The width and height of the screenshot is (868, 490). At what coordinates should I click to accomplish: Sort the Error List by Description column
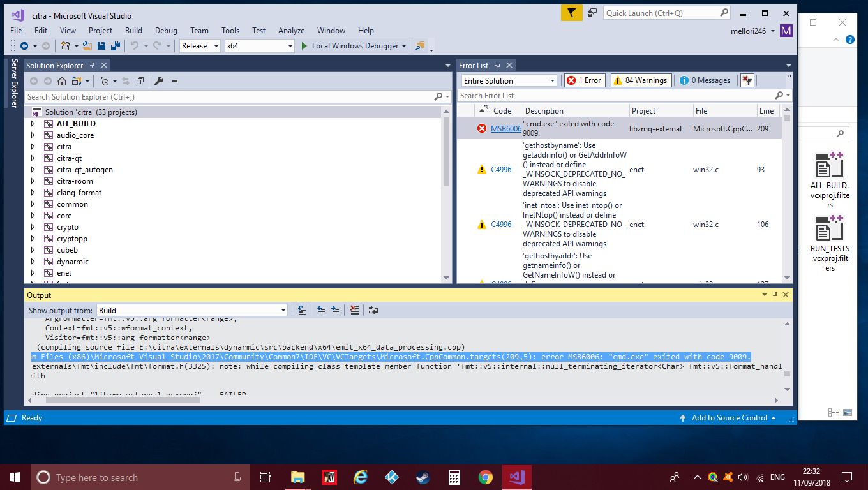coord(576,110)
